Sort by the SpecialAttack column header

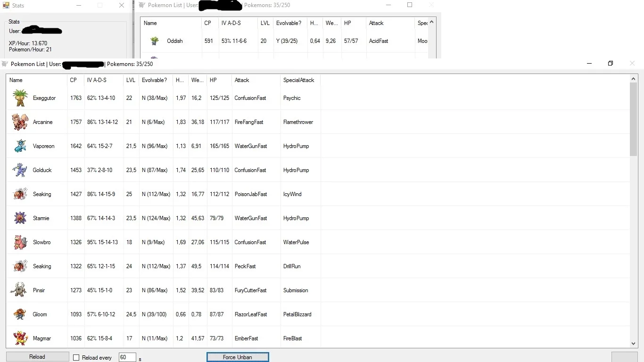click(300, 80)
